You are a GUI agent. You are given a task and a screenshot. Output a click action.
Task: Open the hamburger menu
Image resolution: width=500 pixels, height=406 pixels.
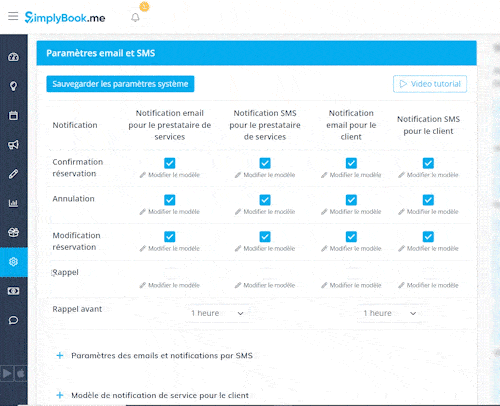pos(13,16)
